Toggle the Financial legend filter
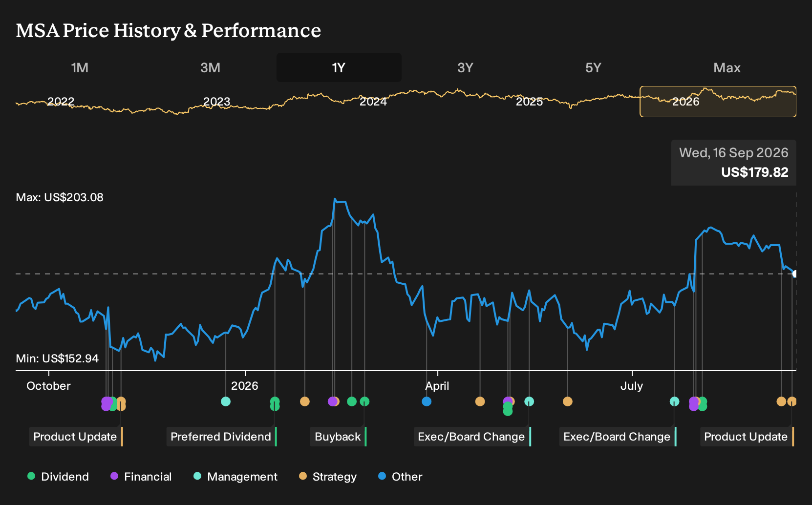This screenshot has height=505, width=812. pos(141,477)
